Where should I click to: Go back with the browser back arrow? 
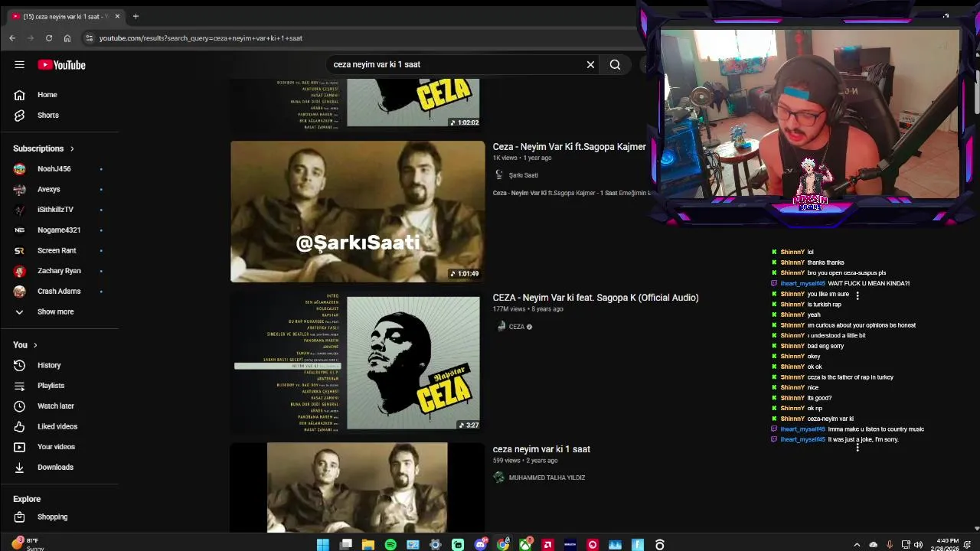click(x=12, y=38)
